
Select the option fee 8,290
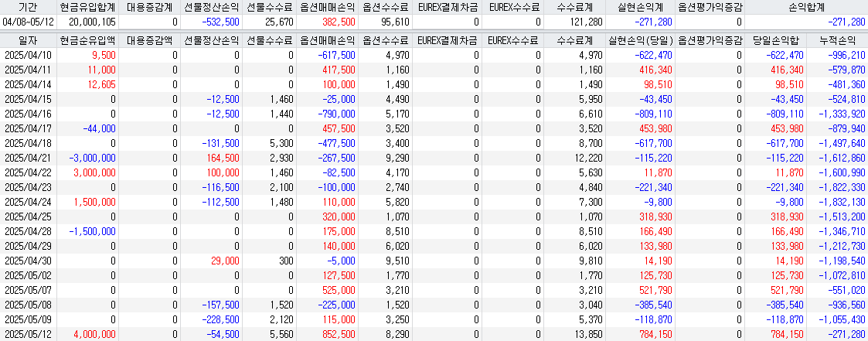(399, 334)
